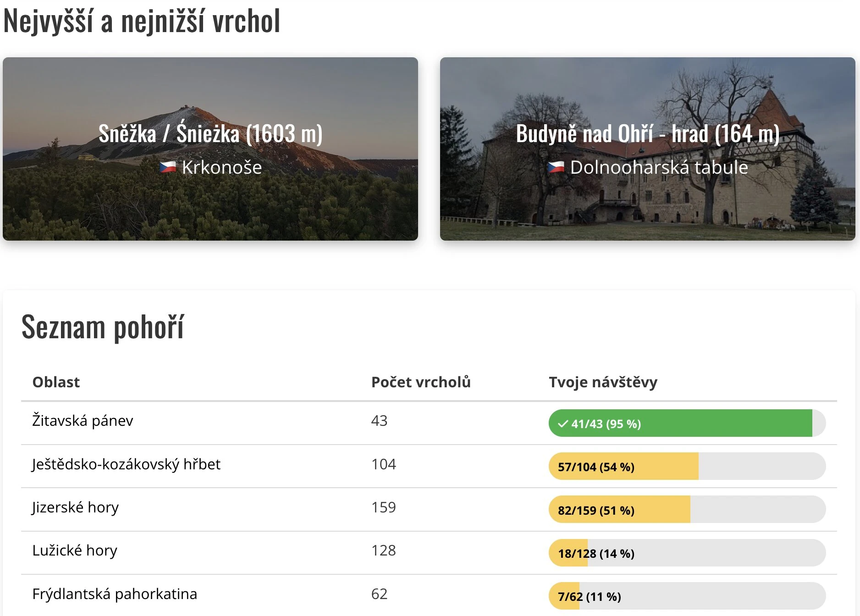The height and width of the screenshot is (616, 860).
Task: Open Frýdlantská pahorkatina area
Action: [x=115, y=594]
